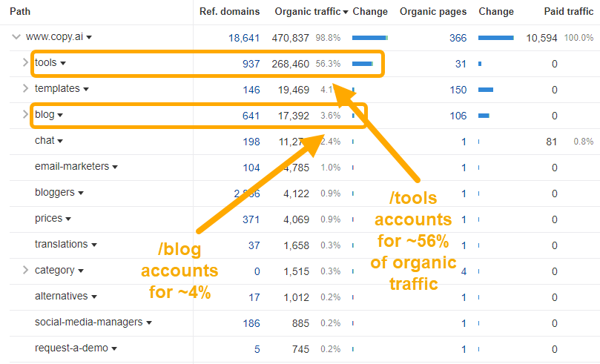This screenshot has width=600, height=364.
Task: Sort by Organic traffic column header
Action: 307,12
